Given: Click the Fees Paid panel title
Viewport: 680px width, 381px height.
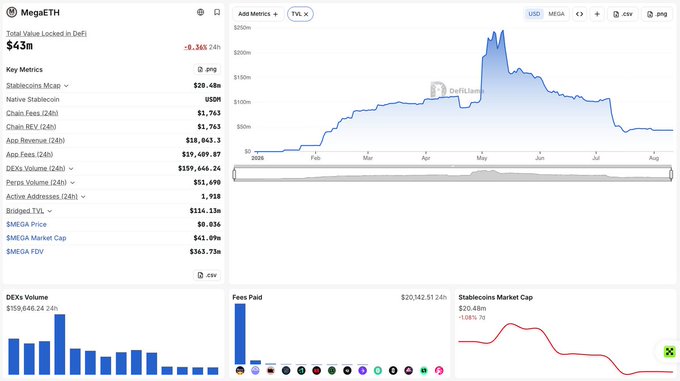Looking at the screenshot, I should pos(247,297).
